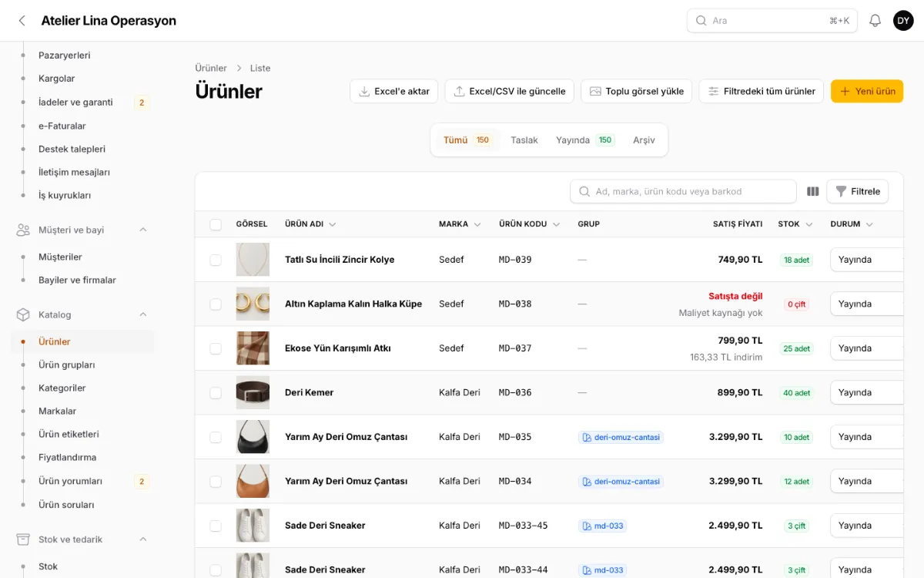Open the Deri Kemer product thumbnail
Screen dimensions: 924x578
click(x=253, y=393)
